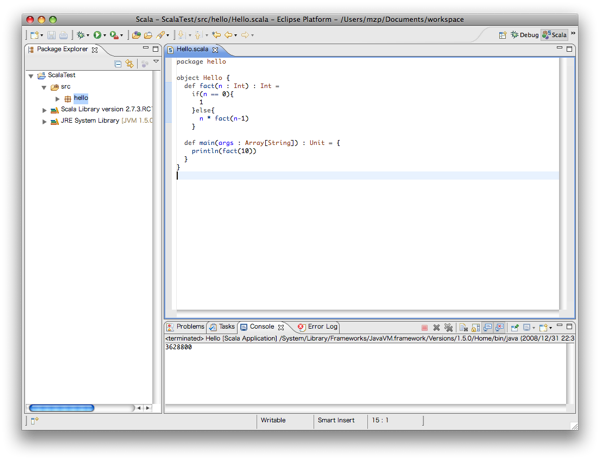Click Package Explorer scroll right arrow

click(x=147, y=408)
